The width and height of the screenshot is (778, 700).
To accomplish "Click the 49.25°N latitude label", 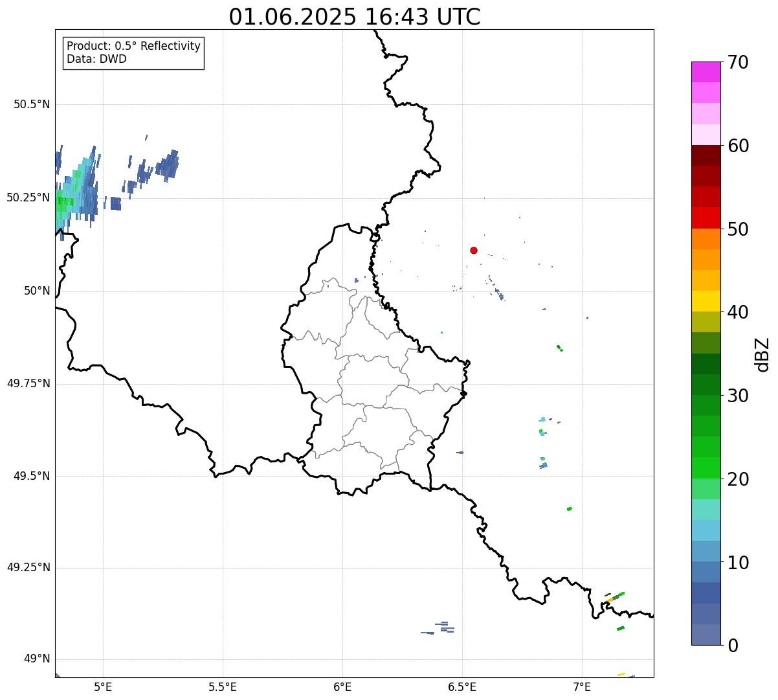I will 28,567.
